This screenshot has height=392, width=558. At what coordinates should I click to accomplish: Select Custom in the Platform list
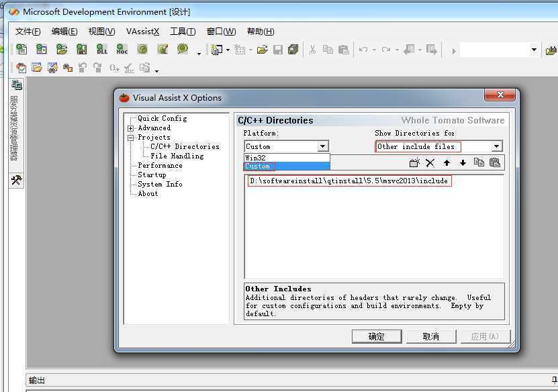point(287,166)
